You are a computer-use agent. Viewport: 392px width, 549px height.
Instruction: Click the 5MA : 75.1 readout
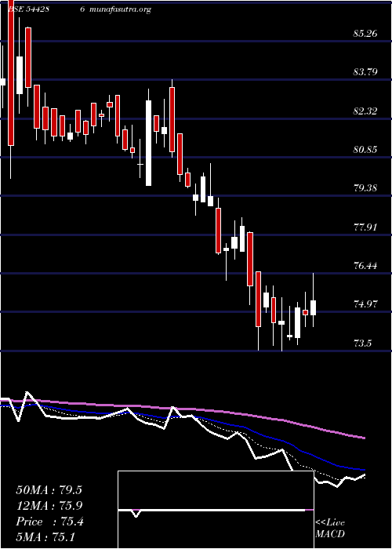[45, 537]
